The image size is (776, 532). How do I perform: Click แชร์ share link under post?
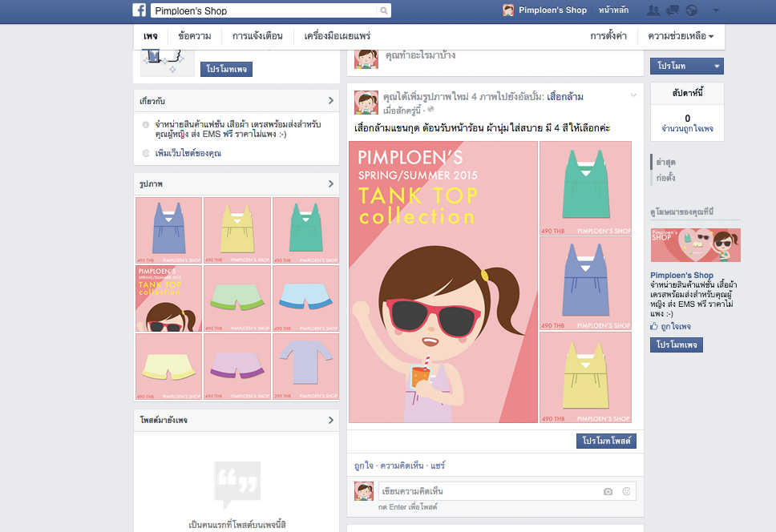pos(438,465)
